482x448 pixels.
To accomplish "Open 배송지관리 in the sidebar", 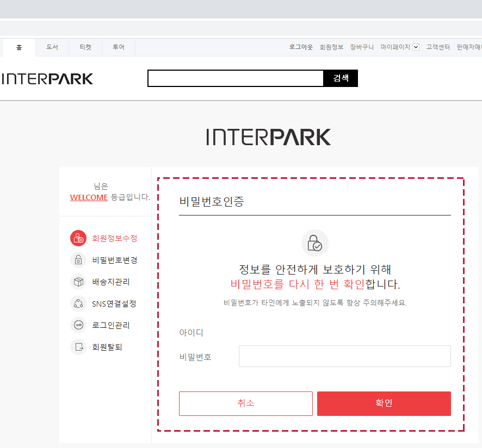I will (x=111, y=282).
